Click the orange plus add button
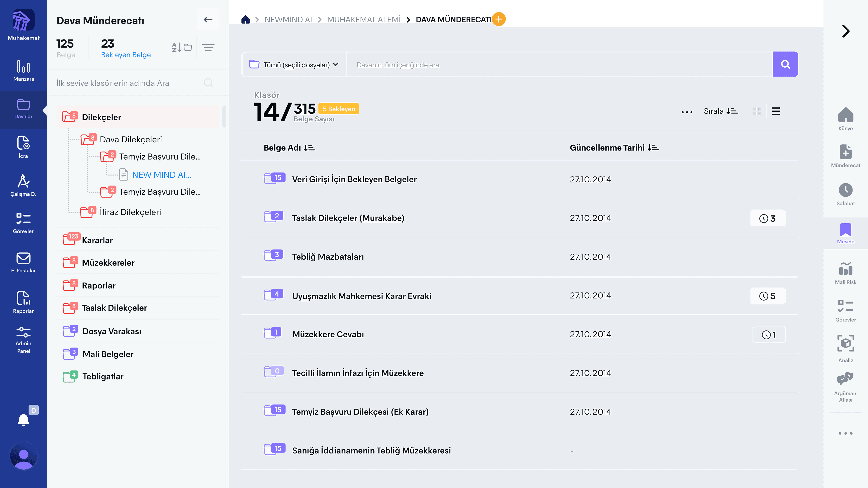 pyautogui.click(x=499, y=19)
